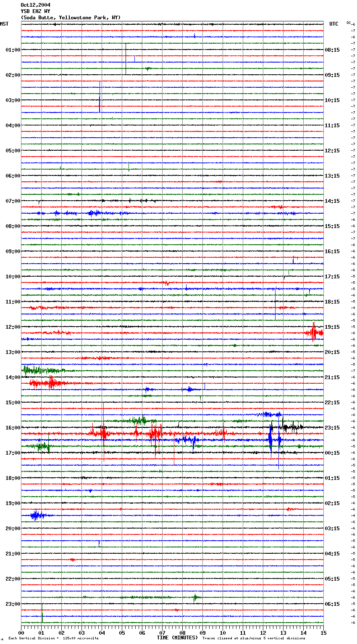Image resolution: width=357 pixels, height=644 pixels.
Task: Select the 13:00 MST hour label
Action: tap(13, 352)
